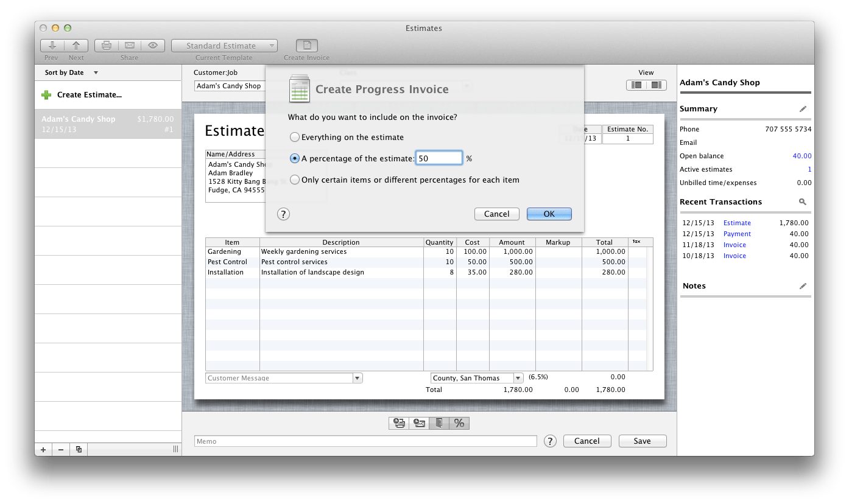Click the Share email envelope icon

pyautogui.click(x=129, y=45)
